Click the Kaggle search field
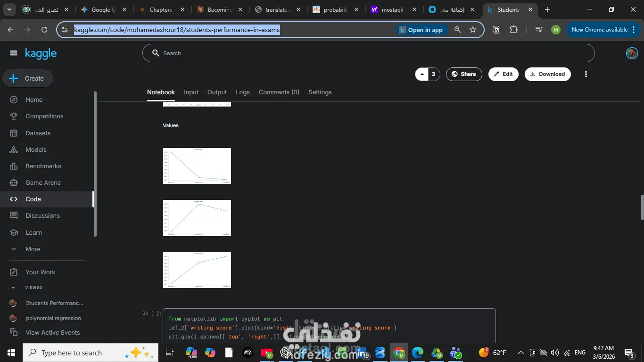Screen dimensions: 644x362 click(x=368, y=53)
